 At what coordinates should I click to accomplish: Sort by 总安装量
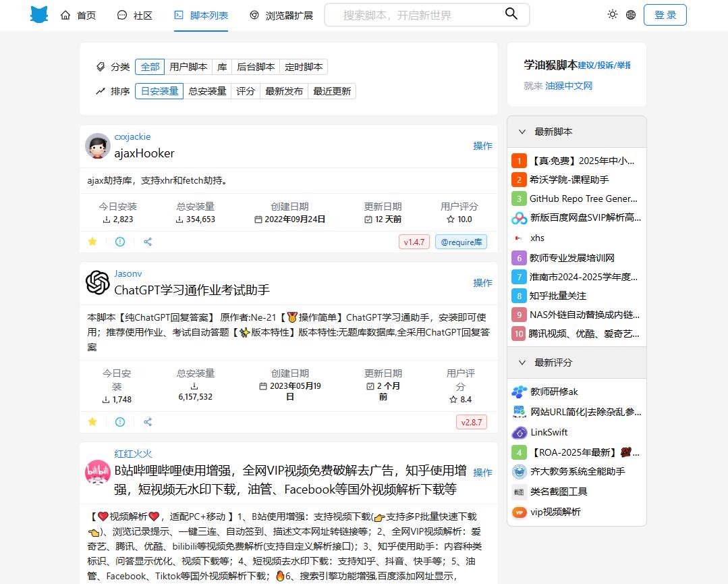point(208,91)
